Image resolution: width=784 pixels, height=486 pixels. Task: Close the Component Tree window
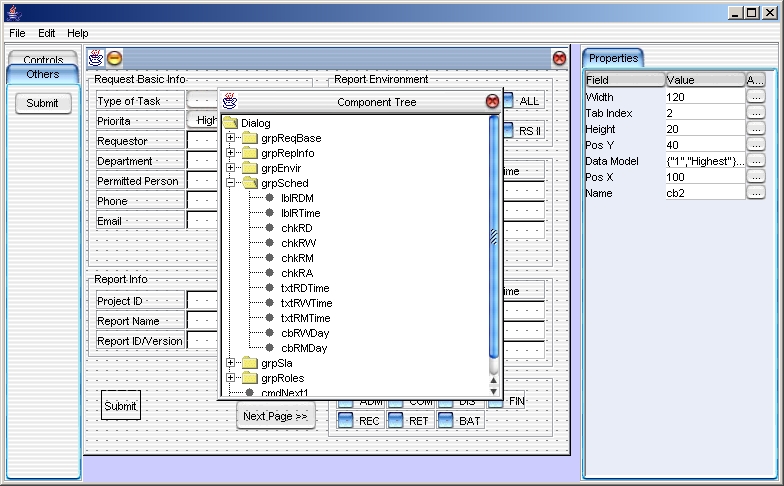[492, 101]
